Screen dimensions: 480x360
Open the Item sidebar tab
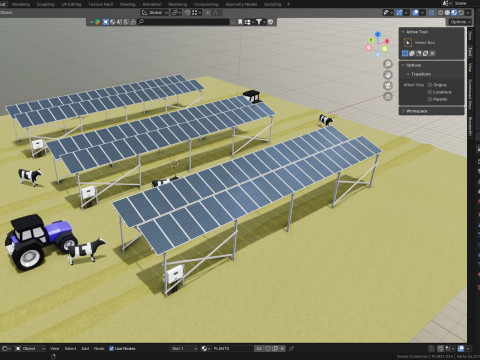coord(470,36)
